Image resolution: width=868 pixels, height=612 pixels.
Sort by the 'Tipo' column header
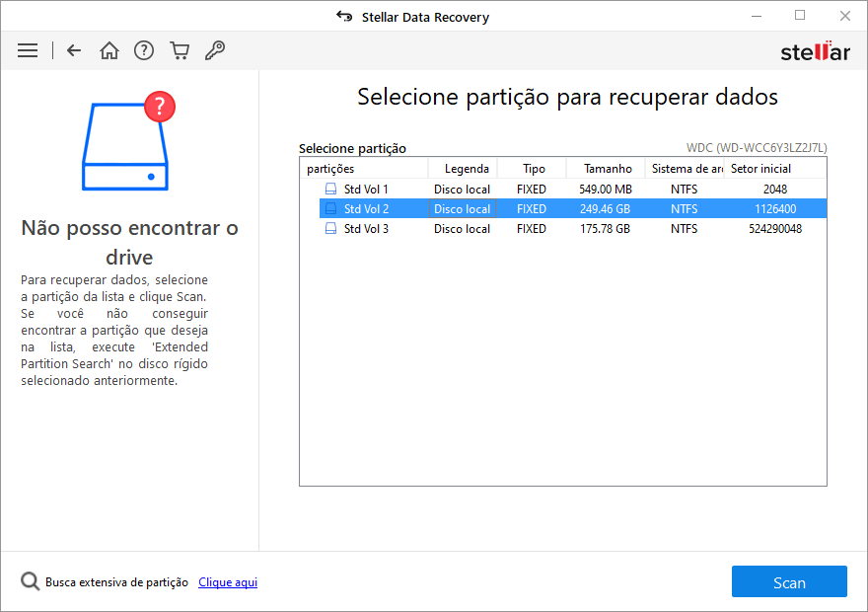click(532, 169)
